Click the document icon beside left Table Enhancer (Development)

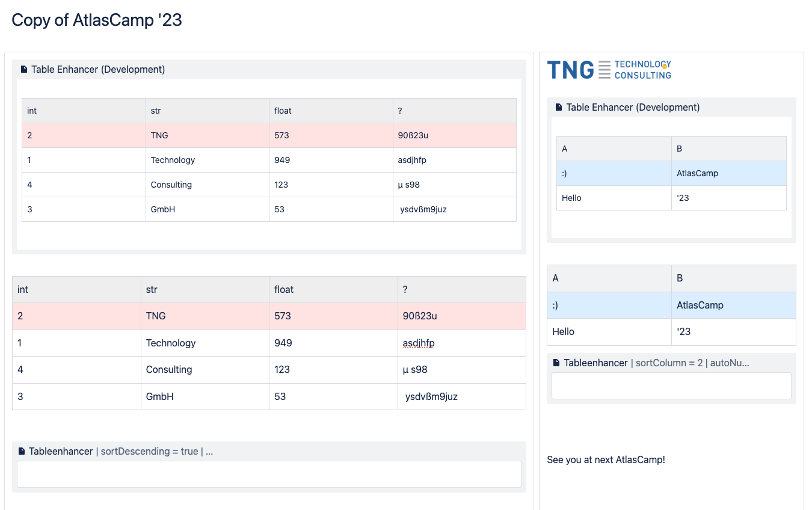(x=24, y=70)
